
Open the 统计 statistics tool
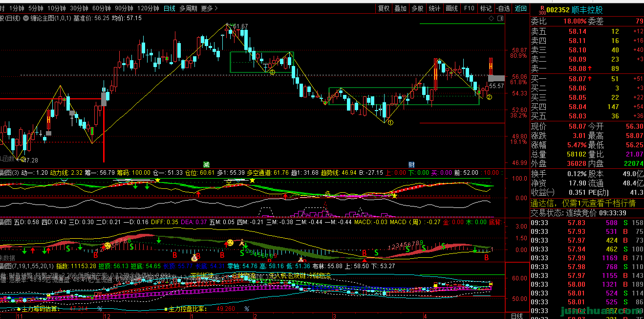tap(434, 8)
